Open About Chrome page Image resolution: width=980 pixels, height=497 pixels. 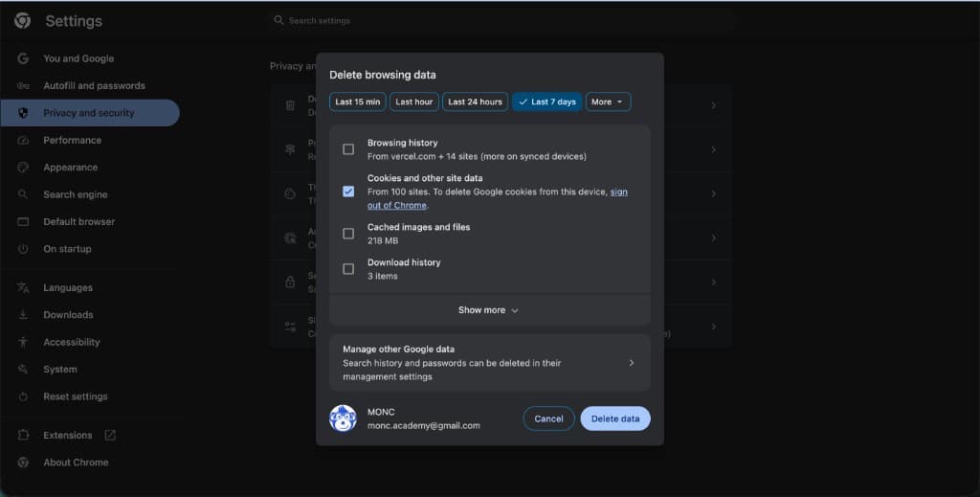[90, 463]
